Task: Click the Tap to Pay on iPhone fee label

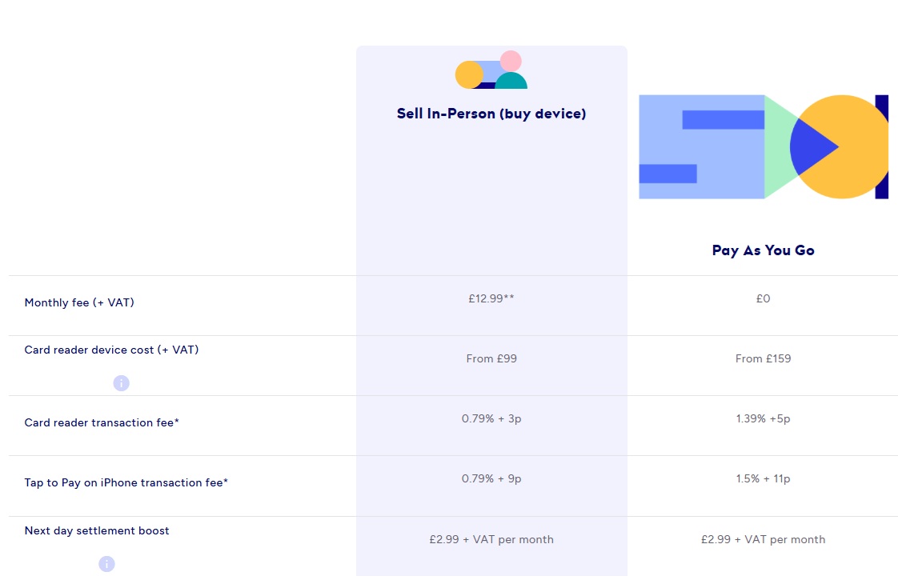Action: (126, 482)
